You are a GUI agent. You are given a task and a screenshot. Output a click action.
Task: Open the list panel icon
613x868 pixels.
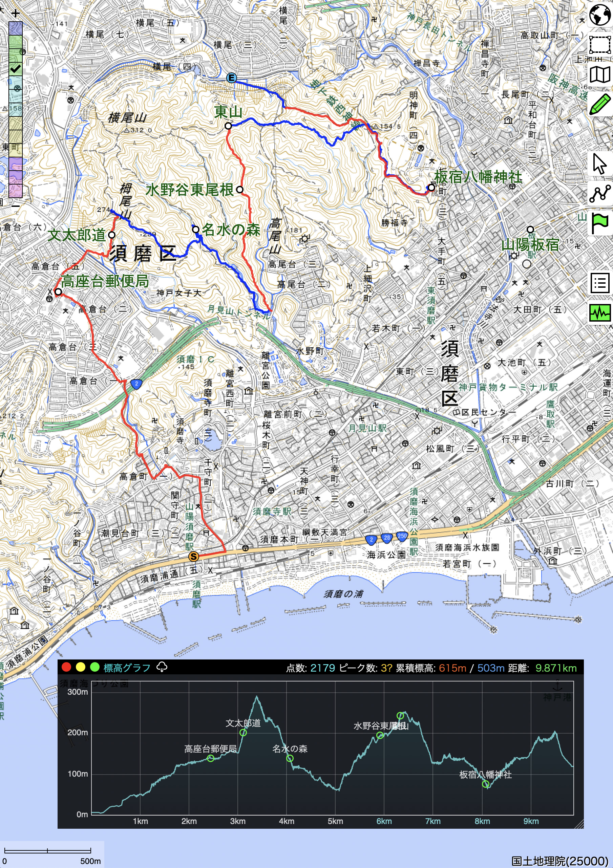[x=600, y=283]
